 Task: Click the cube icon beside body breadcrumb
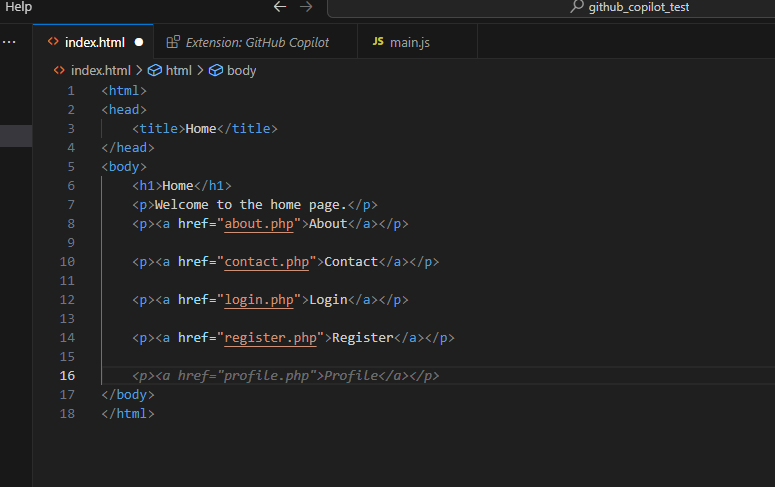coord(216,71)
